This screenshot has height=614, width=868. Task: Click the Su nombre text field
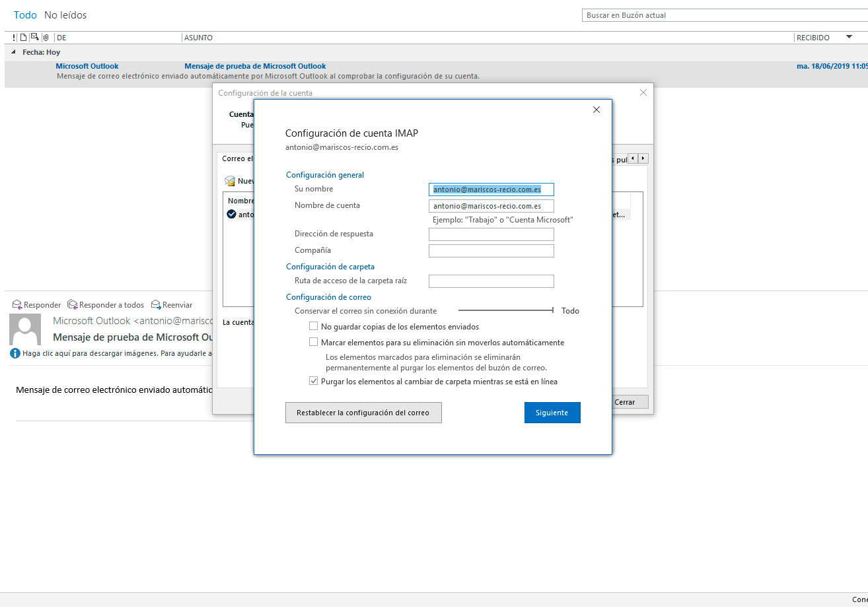pyautogui.click(x=491, y=189)
